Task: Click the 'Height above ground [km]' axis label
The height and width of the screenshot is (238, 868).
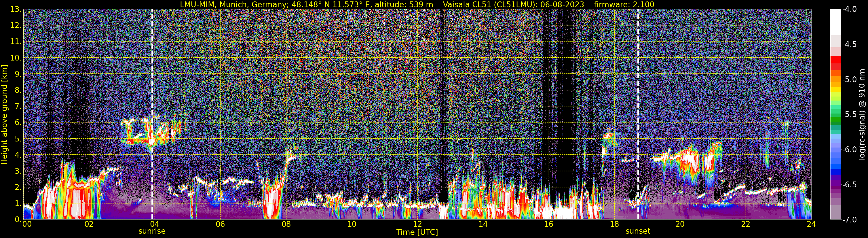Action: click(x=4, y=114)
